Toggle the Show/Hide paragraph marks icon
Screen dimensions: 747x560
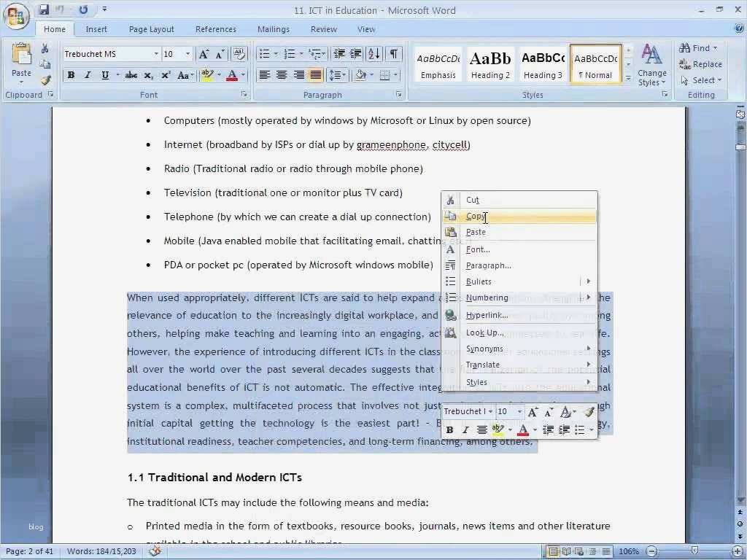(x=392, y=53)
